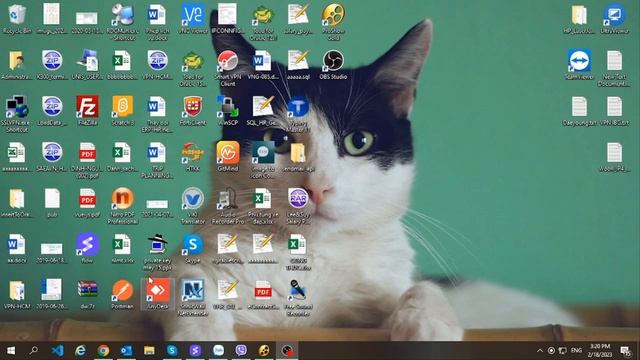
Task: Open the aaaaa.sql file
Action: click(x=298, y=64)
